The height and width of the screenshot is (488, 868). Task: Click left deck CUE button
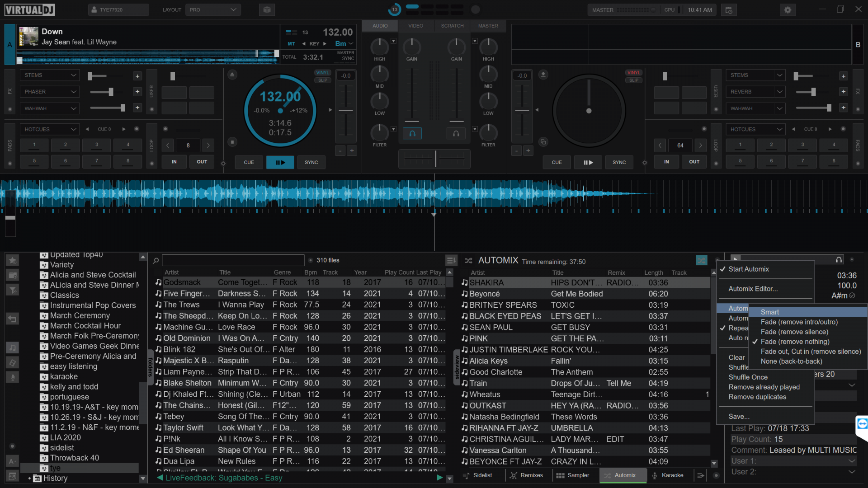click(249, 162)
